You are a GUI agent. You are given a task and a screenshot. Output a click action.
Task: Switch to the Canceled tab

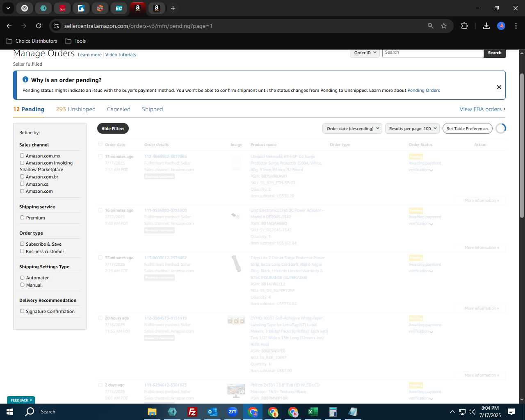(119, 109)
